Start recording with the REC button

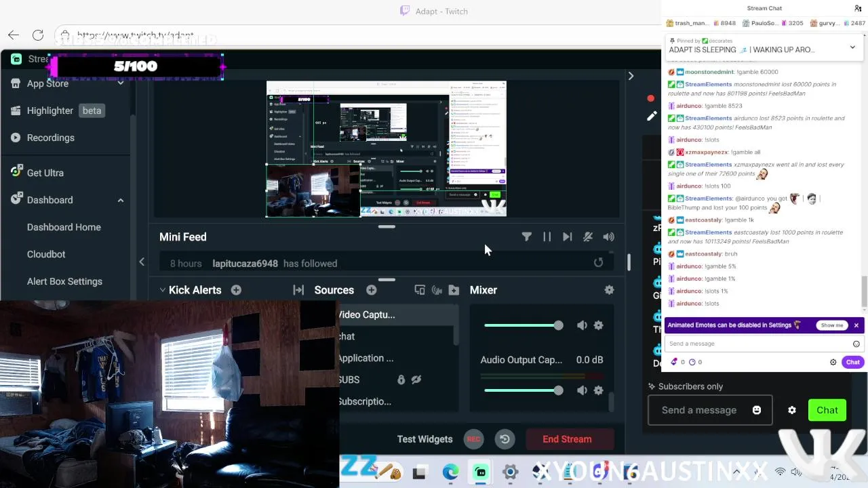click(x=473, y=439)
